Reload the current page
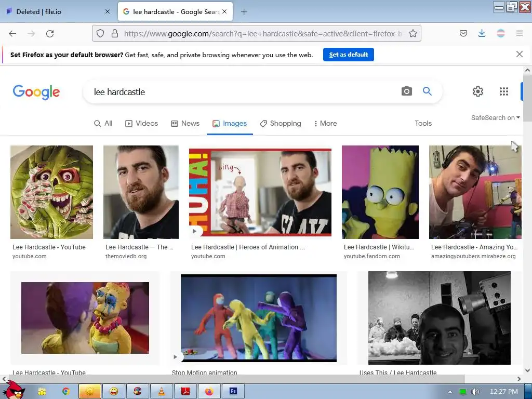The image size is (532, 399). pyautogui.click(x=50, y=34)
